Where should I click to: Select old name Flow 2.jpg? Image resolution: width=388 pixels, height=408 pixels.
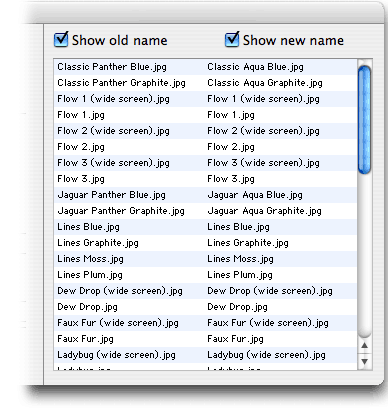point(81,147)
